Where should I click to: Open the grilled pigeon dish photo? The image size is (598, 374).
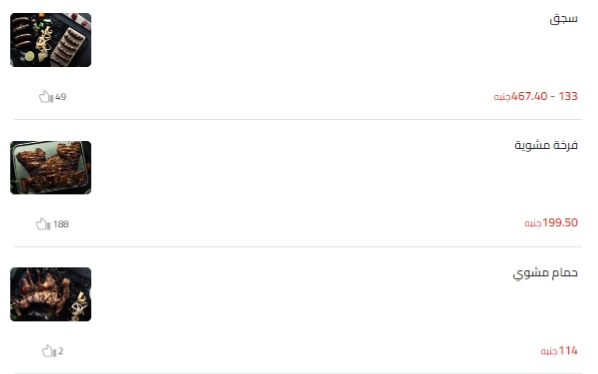(51, 294)
